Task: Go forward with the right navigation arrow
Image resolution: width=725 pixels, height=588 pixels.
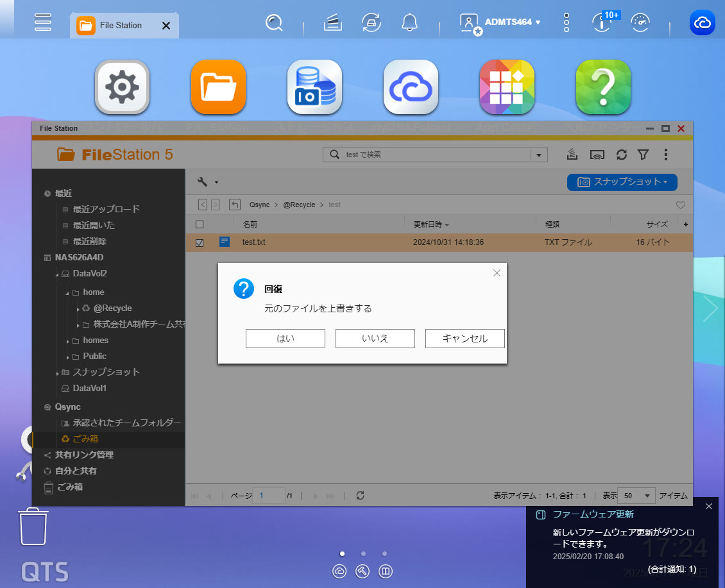Action: [x=216, y=205]
